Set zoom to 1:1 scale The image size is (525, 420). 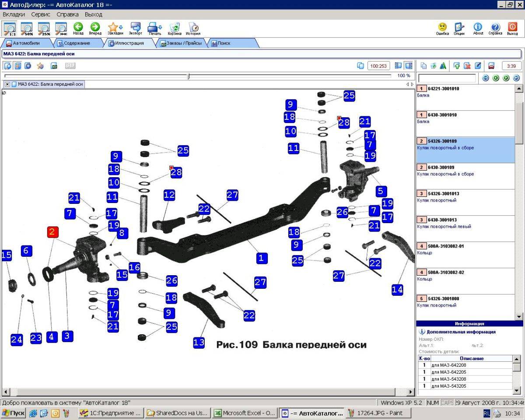(x=9, y=28)
